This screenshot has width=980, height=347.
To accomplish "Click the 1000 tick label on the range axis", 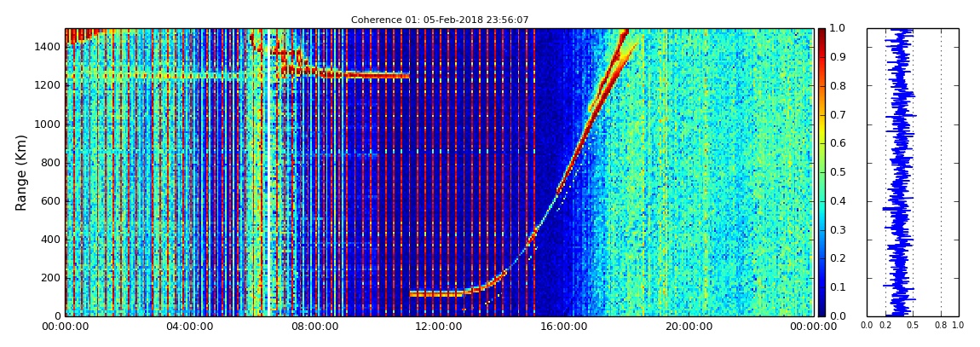I will point(48,124).
